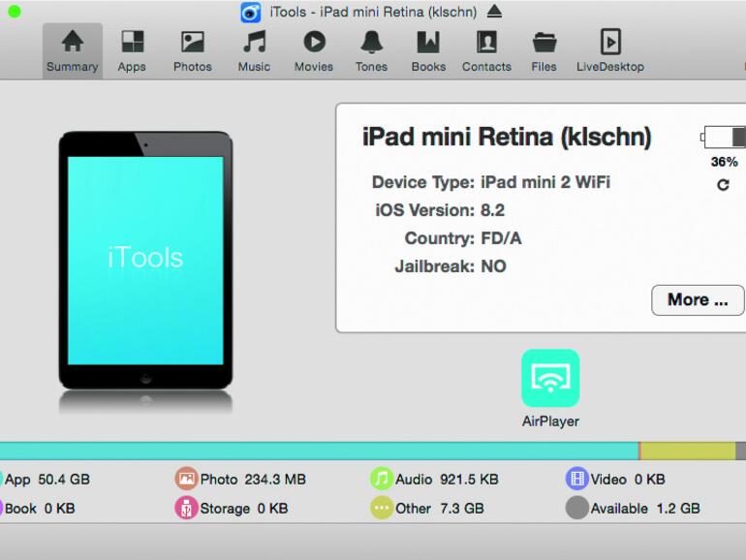
Task: Open the Movies section
Action: (314, 51)
